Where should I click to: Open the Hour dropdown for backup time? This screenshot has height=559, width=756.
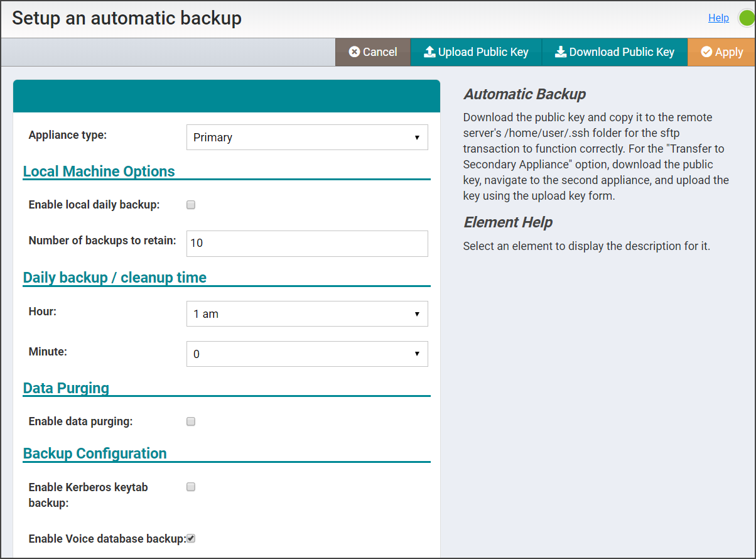[x=307, y=313]
